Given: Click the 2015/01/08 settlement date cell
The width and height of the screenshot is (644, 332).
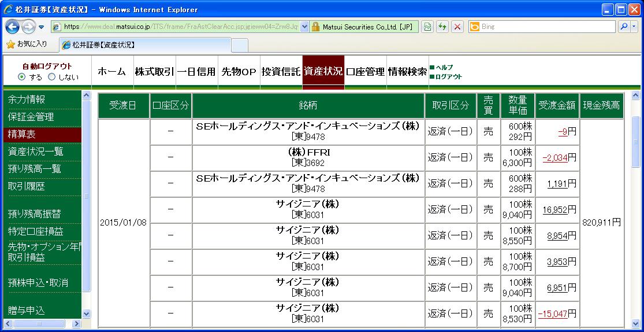Looking at the screenshot, I should [123, 223].
